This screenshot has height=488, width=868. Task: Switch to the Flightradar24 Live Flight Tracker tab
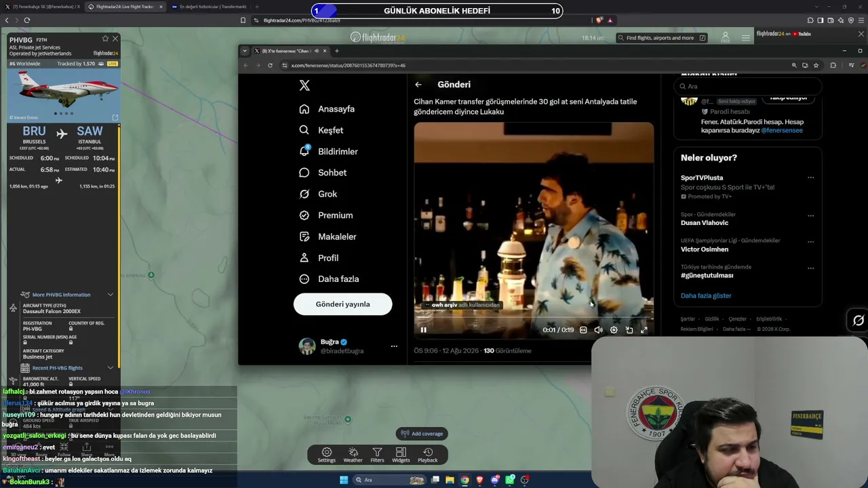point(125,7)
